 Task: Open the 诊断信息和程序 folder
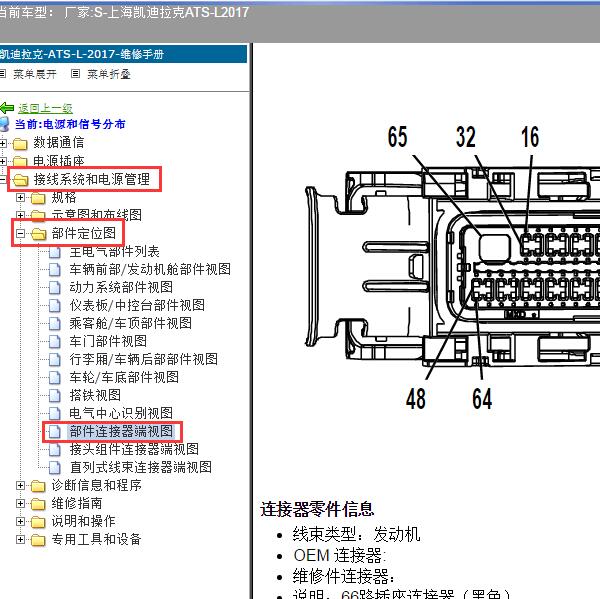pyautogui.click(x=96, y=485)
